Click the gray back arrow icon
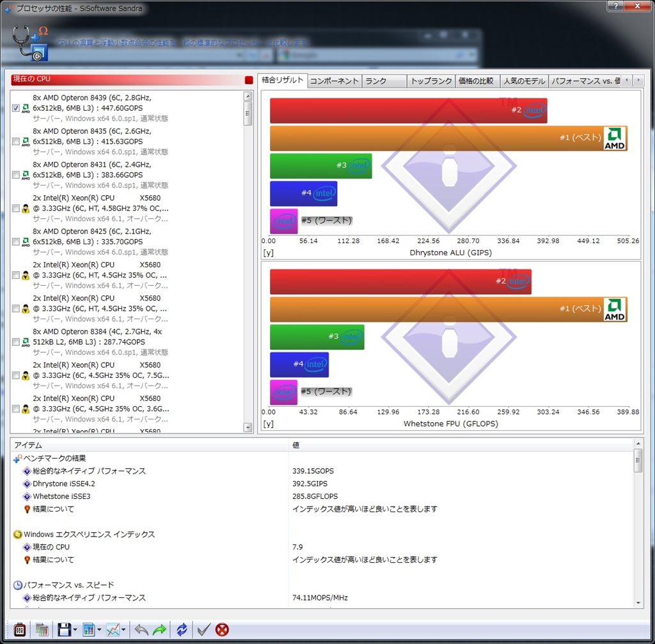The width and height of the screenshot is (655, 644). point(141,630)
